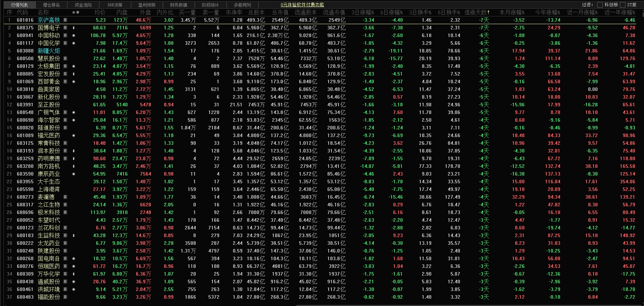
Task: Click the R badge beside 国博电子
Action: pyautogui.click(x=65, y=28)
